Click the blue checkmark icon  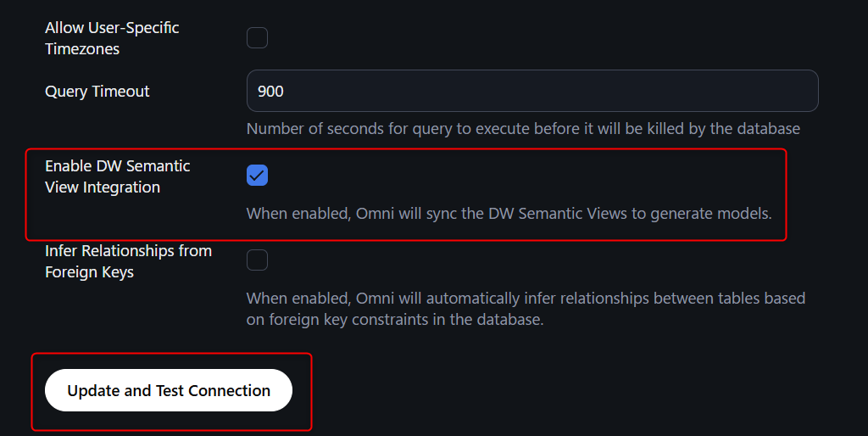click(257, 176)
